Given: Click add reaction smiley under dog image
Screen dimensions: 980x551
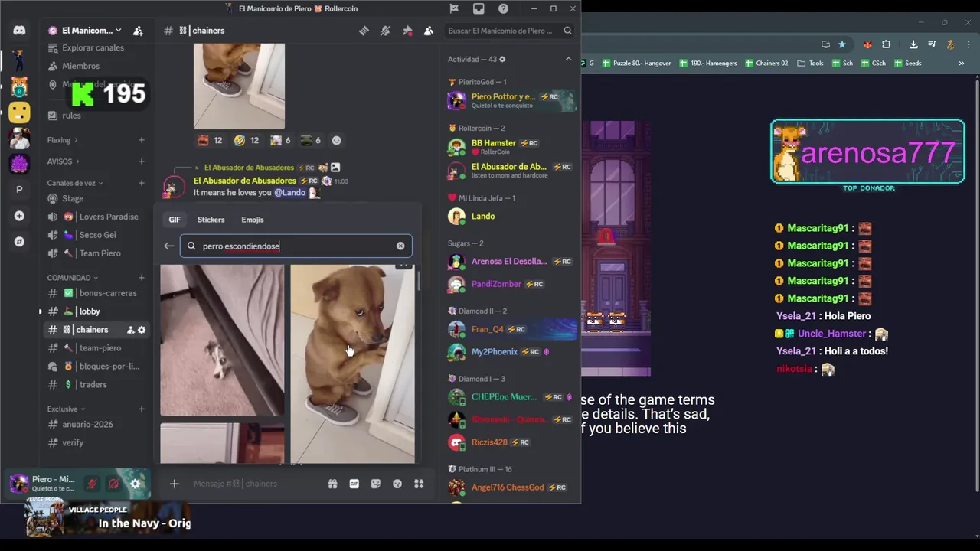Looking at the screenshot, I should tap(336, 140).
